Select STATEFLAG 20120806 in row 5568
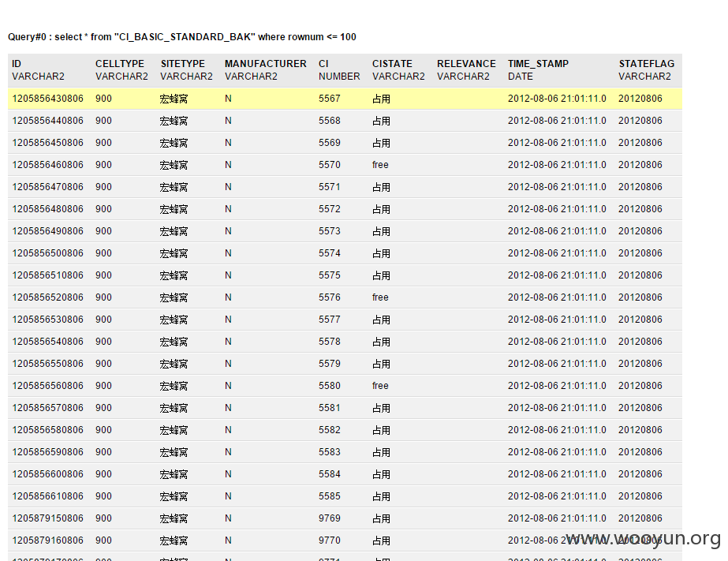This screenshot has width=728, height=561. [x=640, y=121]
